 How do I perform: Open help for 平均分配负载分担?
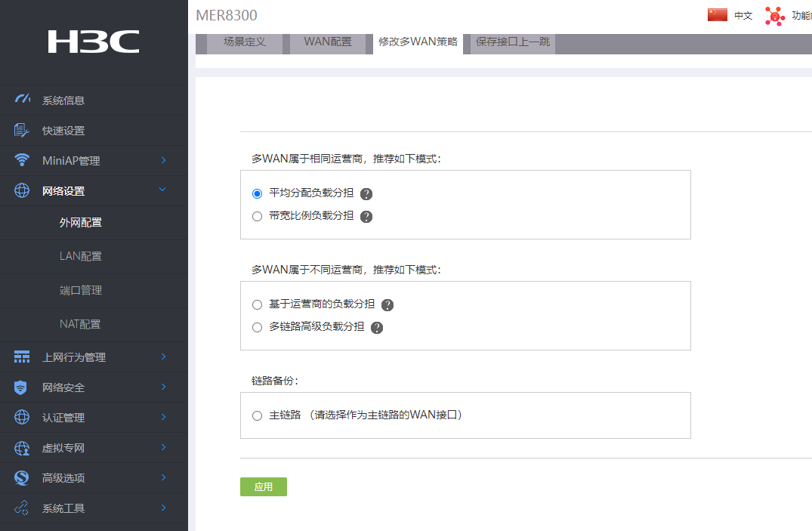pos(366,194)
